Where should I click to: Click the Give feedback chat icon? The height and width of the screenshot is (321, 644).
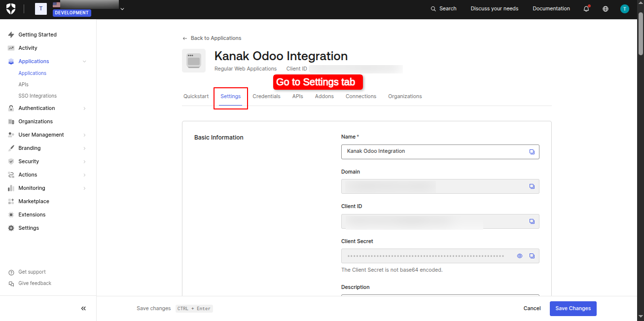pos(11,284)
